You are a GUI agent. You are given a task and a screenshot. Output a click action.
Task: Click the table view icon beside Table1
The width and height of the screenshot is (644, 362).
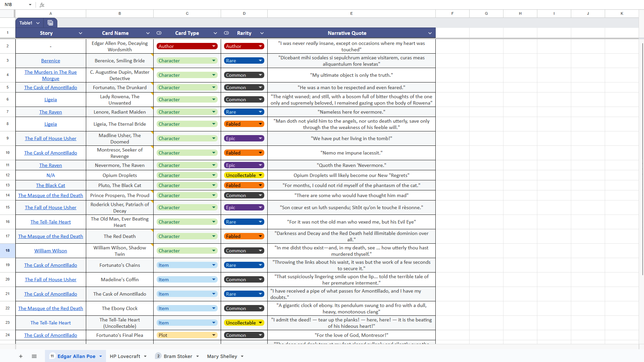[x=50, y=23]
